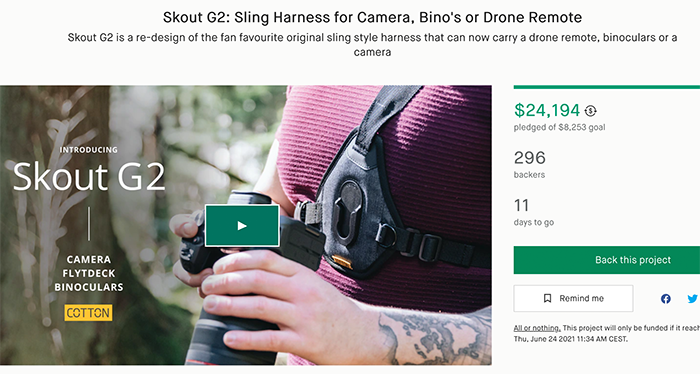The height and width of the screenshot is (374, 700).
Task: Click the Skout G2 Sling Harness title
Action: pos(372,17)
